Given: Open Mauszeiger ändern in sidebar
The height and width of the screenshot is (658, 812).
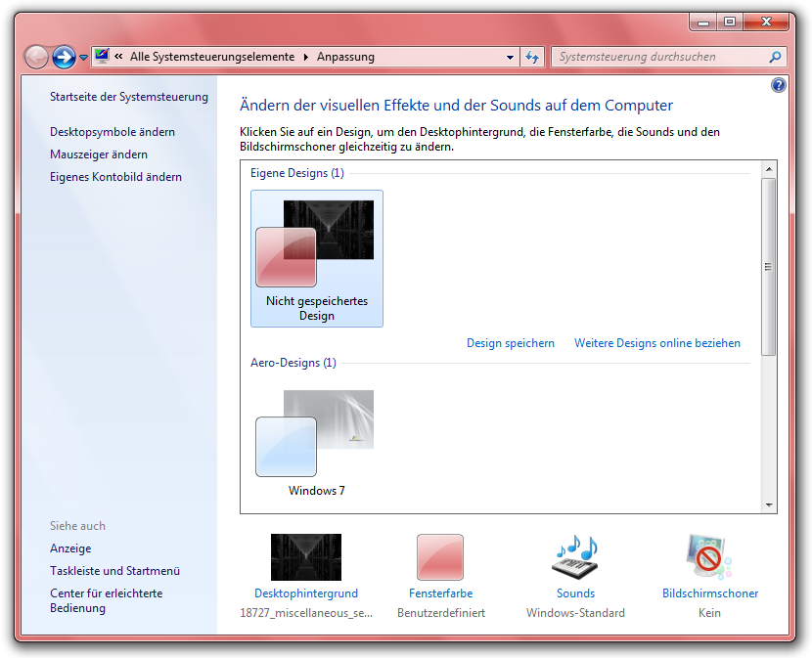Looking at the screenshot, I should tap(99, 154).
